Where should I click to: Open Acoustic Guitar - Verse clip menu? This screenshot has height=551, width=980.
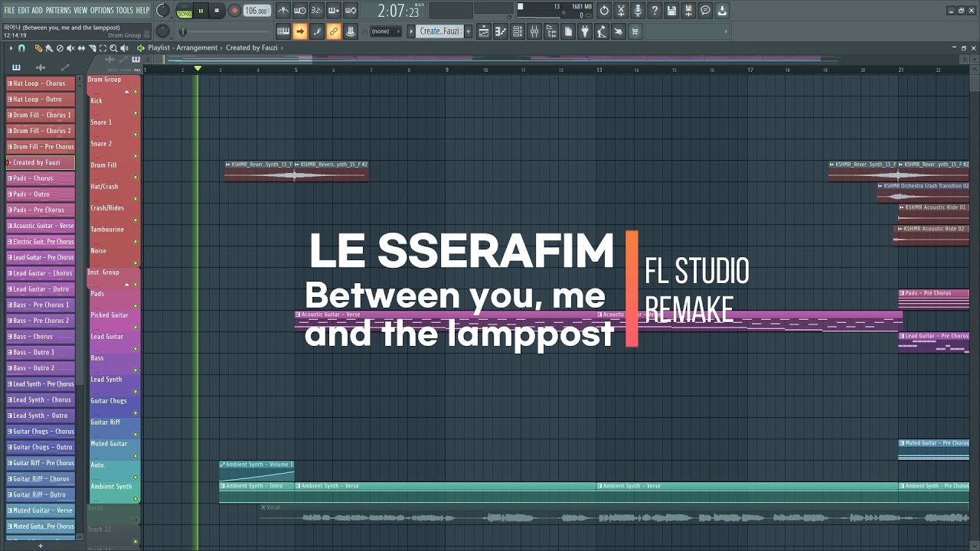click(299, 315)
